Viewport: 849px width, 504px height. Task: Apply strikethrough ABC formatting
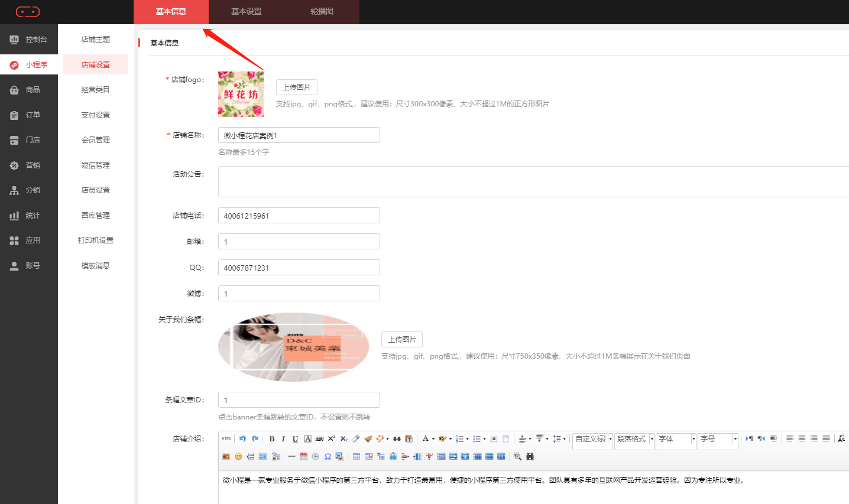pyautogui.click(x=319, y=439)
